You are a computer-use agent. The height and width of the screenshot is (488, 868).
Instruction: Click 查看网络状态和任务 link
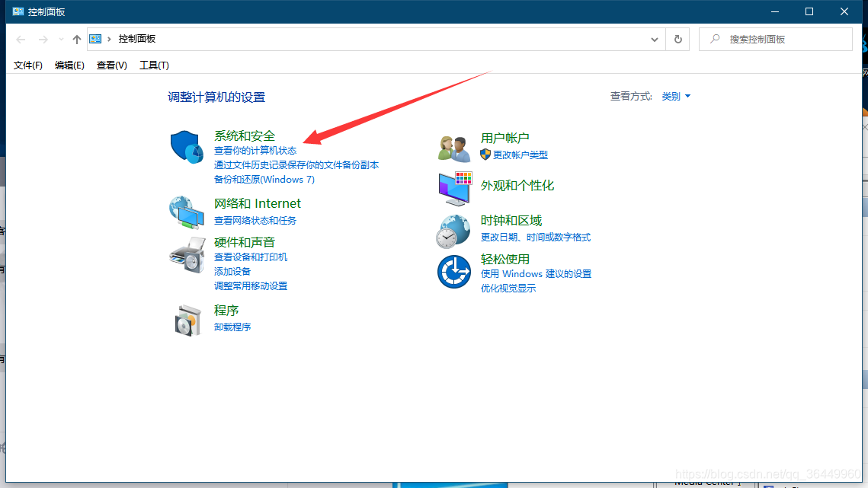point(255,220)
